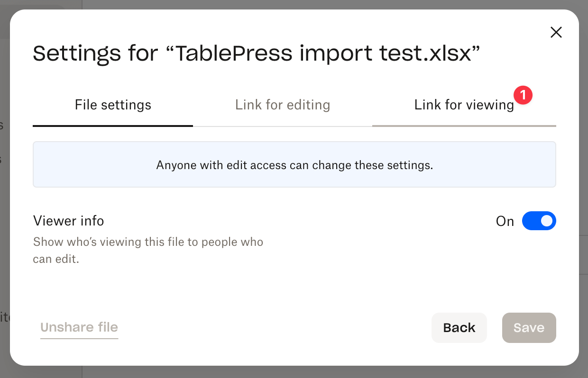Screen dimensions: 588x378
Task: Click the viewer info description text
Action: 148,250
